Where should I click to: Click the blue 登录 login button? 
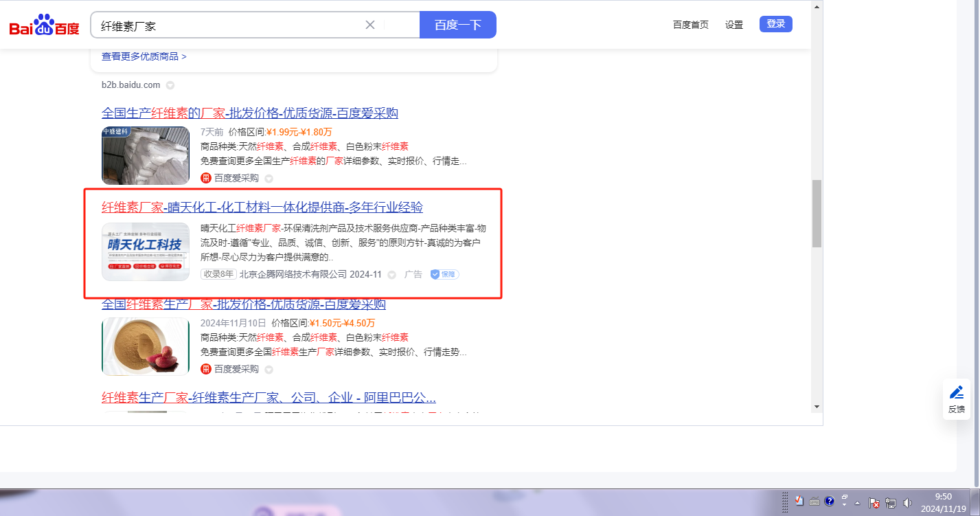775,24
